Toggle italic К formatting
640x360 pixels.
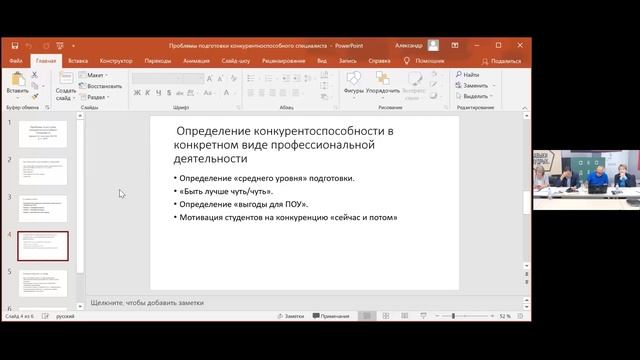[148, 93]
